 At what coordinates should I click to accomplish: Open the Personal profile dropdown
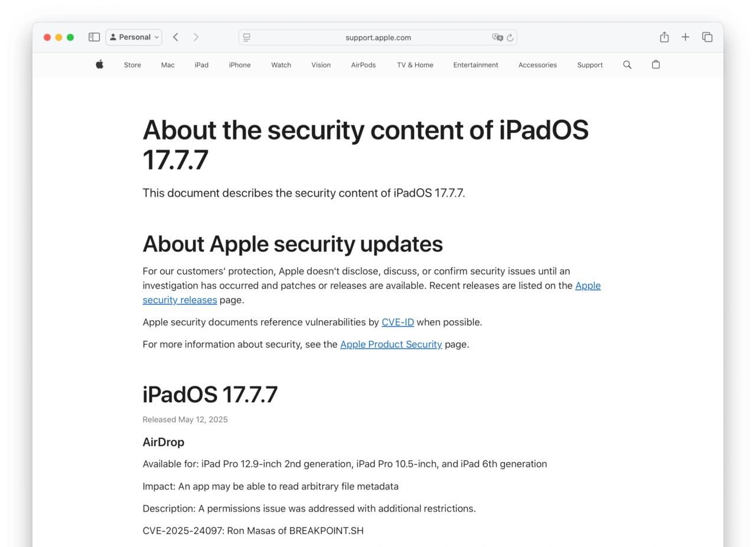click(134, 37)
